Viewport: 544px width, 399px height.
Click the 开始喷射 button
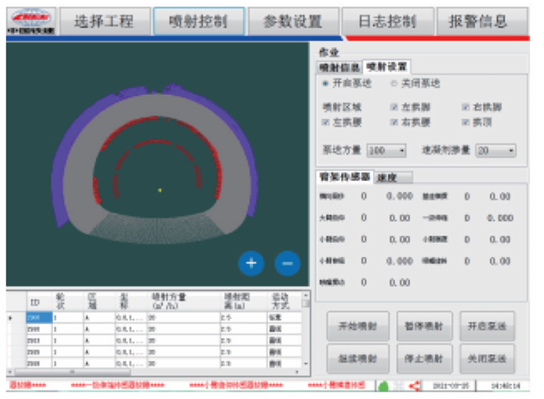pyautogui.click(x=358, y=326)
